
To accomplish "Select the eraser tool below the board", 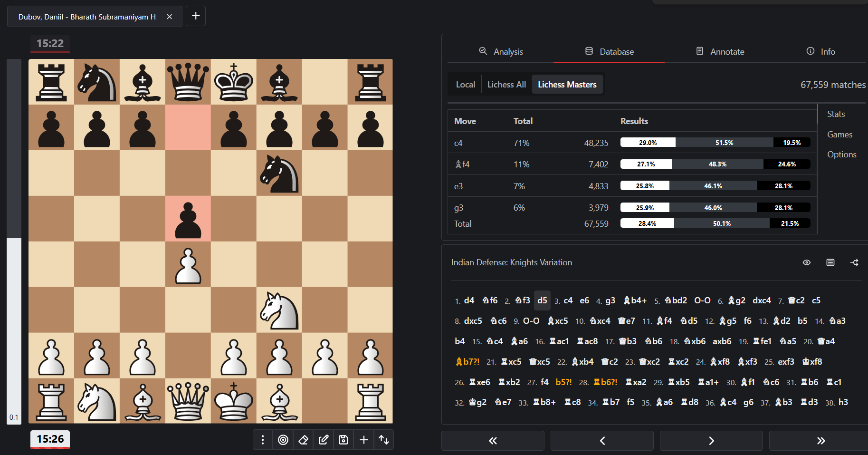I will click(x=303, y=440).
